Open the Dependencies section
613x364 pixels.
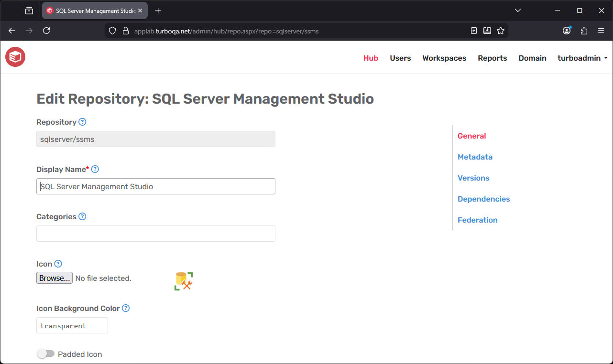pyautogui.click(x=483, y=199)
